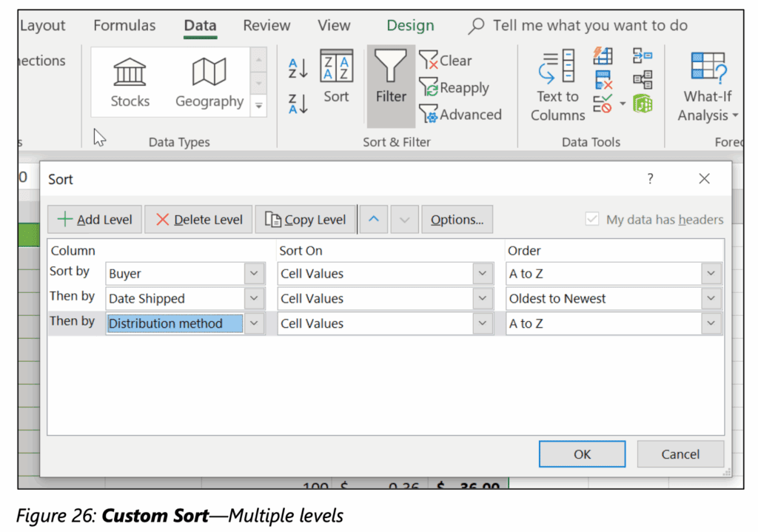758x532 pixels.
Task: Open the Data Model with Power Pivot icon
Action: pos(643,104)
